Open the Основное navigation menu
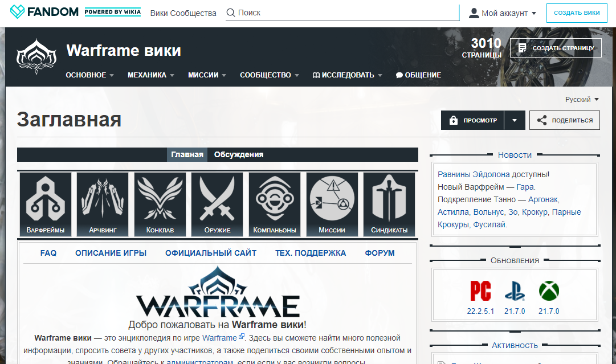The image size is (616, 364). (x=89, y=75)
